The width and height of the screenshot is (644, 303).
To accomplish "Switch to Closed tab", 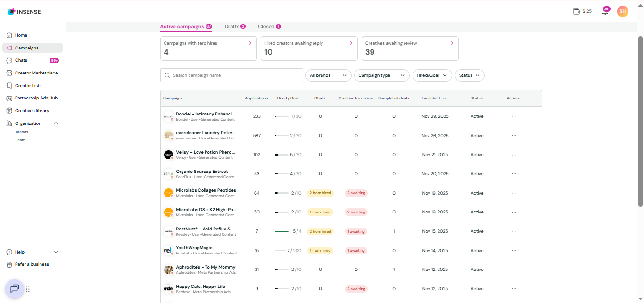I will click(x=269, y=27).
